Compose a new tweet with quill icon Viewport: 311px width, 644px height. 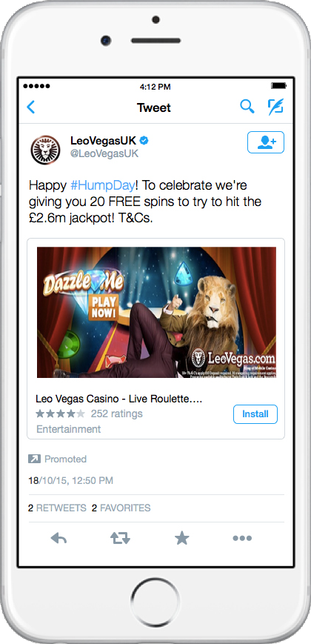[275, 107]
